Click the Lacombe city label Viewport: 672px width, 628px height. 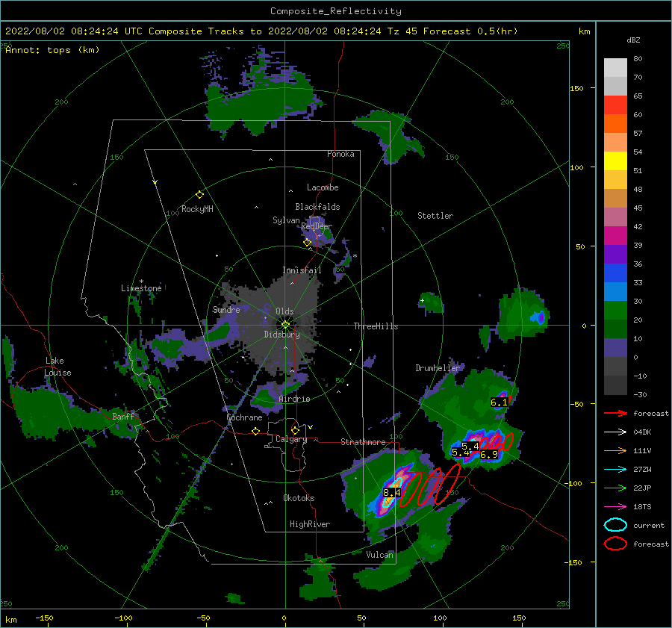coord(323,187)
